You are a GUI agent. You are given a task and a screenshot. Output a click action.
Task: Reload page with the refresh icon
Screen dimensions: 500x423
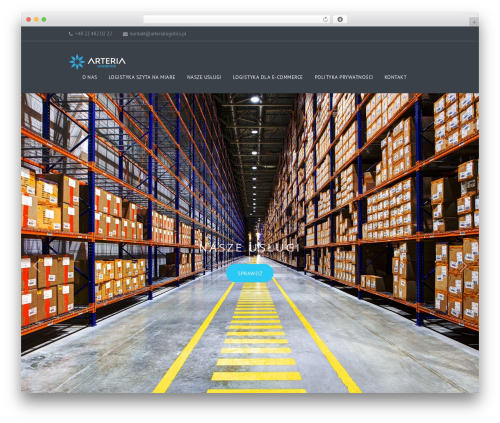(325, 20)
